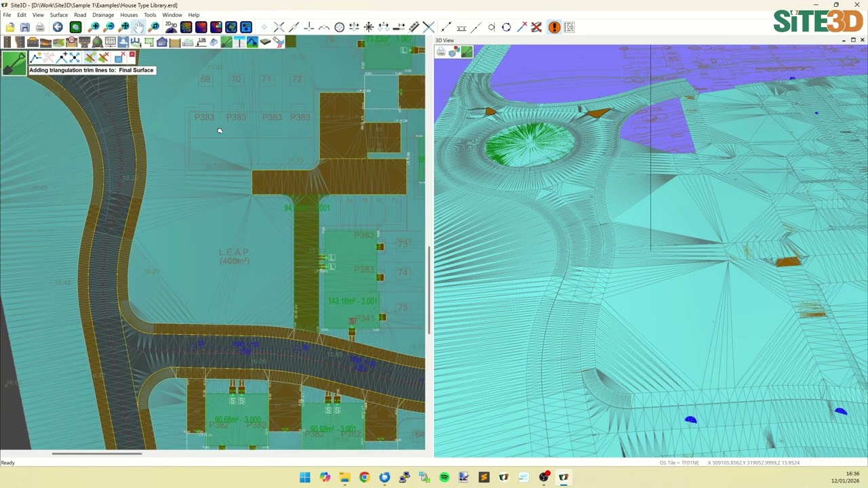868x488 pixels.
Task: Click the 1.06 level annotation icon
Action: 201,42
